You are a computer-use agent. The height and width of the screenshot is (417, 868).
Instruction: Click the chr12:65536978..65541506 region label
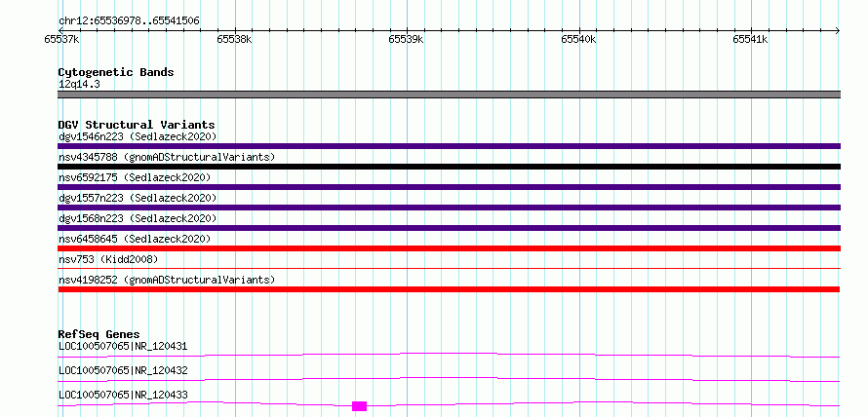pos(129,21)
